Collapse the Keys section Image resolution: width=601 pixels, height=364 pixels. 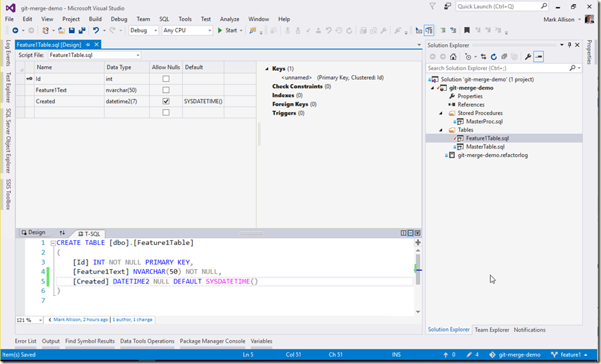pos(267,69)
